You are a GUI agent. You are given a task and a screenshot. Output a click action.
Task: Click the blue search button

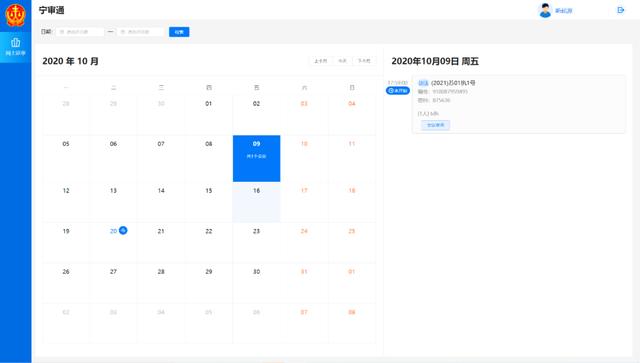(x=179, y=32)
